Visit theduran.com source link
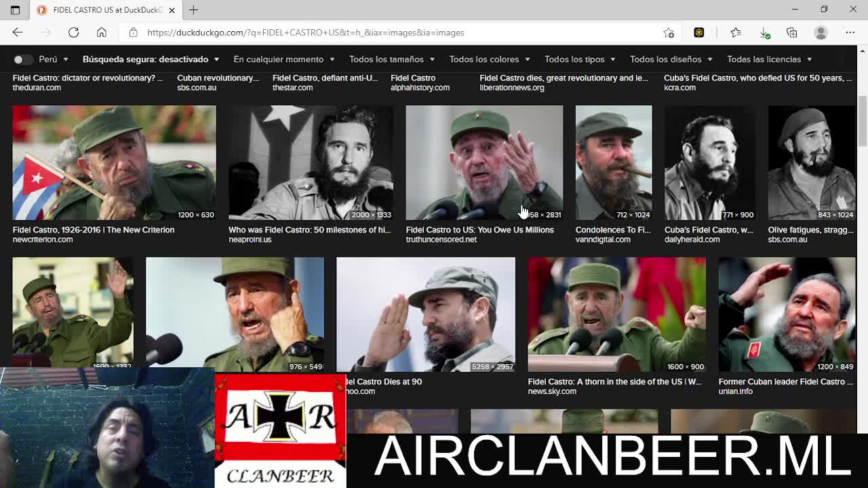 coord(37,87)
